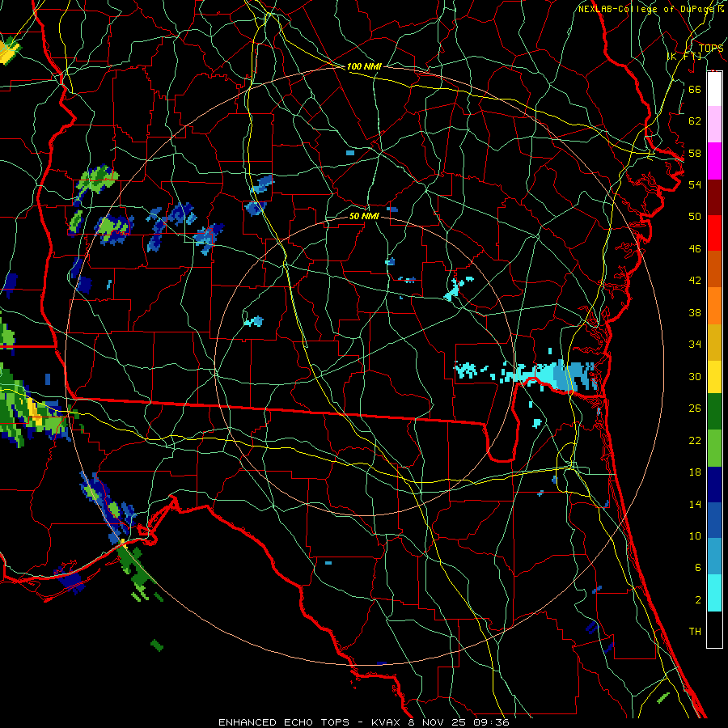Click the legend value "30"
Screen dimensions: 728x728
point(695,376)
